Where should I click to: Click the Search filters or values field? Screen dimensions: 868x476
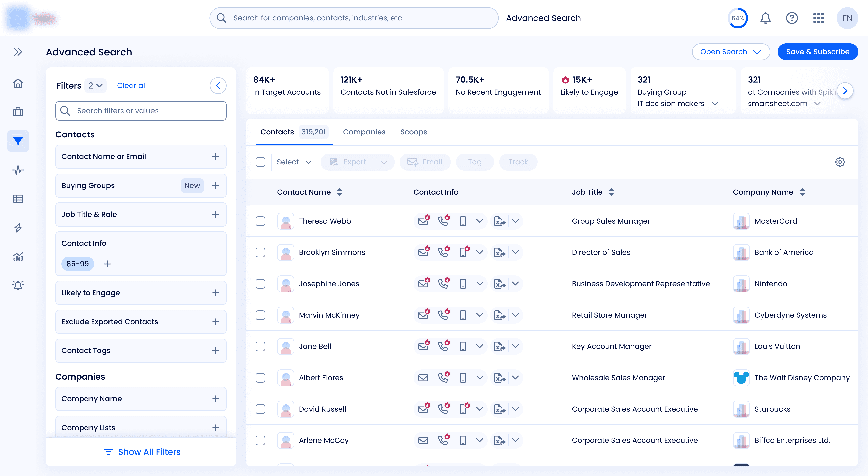[141, 111]
